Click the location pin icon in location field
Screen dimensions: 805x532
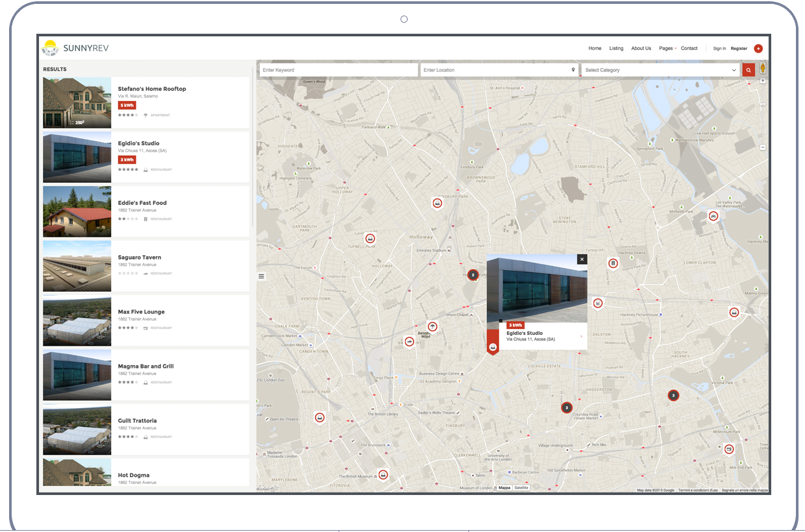(573, 70)
